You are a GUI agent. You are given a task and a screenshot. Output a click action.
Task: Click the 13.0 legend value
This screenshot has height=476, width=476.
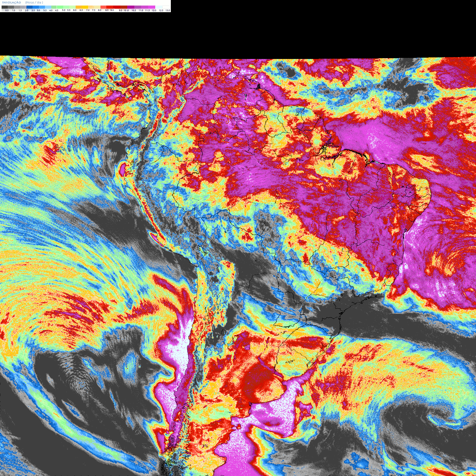click(168, 10)
